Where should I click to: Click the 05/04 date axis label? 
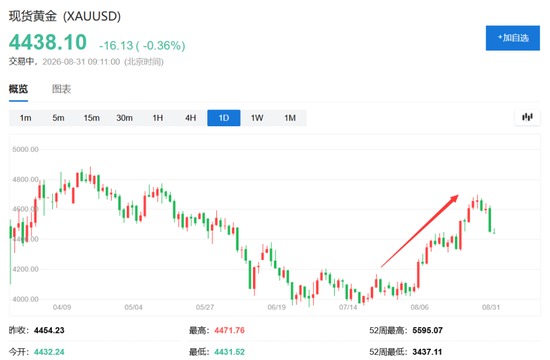point(133,307)
